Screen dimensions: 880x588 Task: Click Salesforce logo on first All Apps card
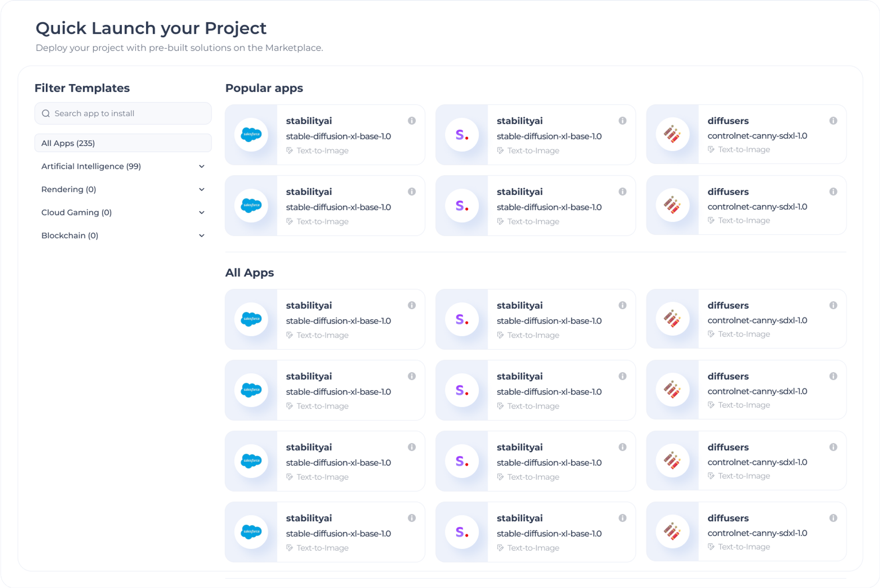[x=251, y=319]
